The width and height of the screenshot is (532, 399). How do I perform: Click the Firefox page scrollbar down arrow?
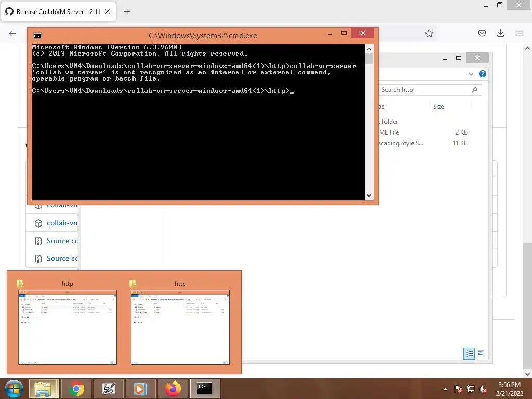point(527,374)
